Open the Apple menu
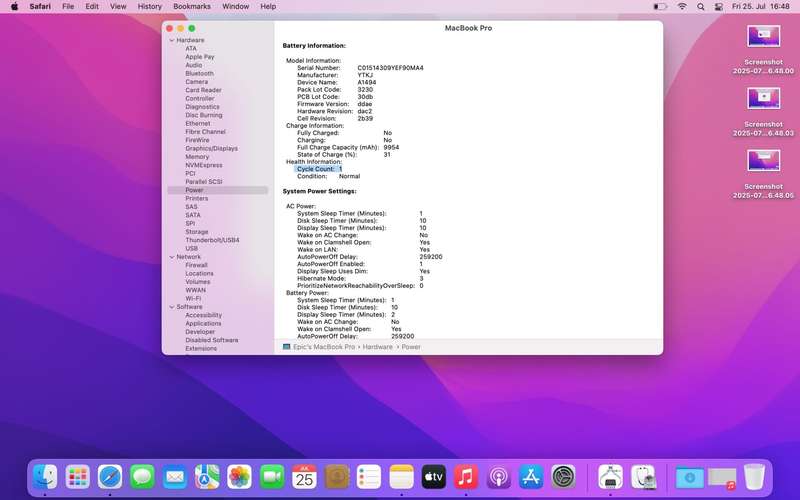800x500 pixels. (14, 7)
